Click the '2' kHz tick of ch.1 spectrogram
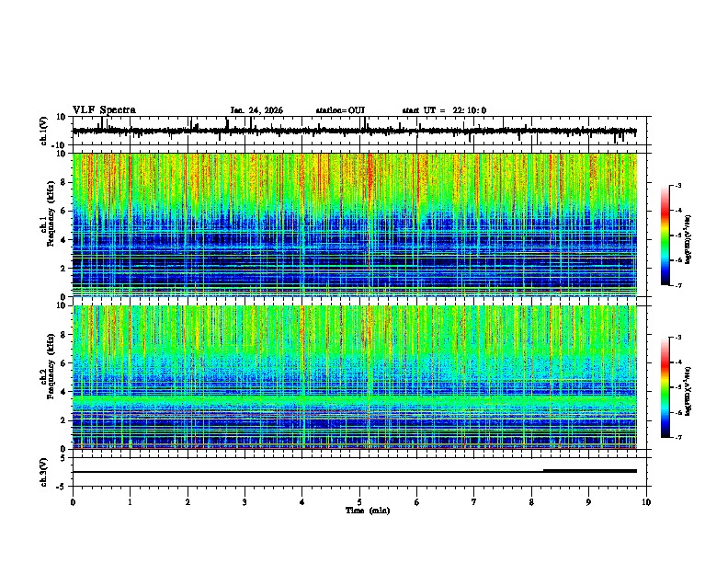Viewport: 728px width, 563px height. (64, 269)
